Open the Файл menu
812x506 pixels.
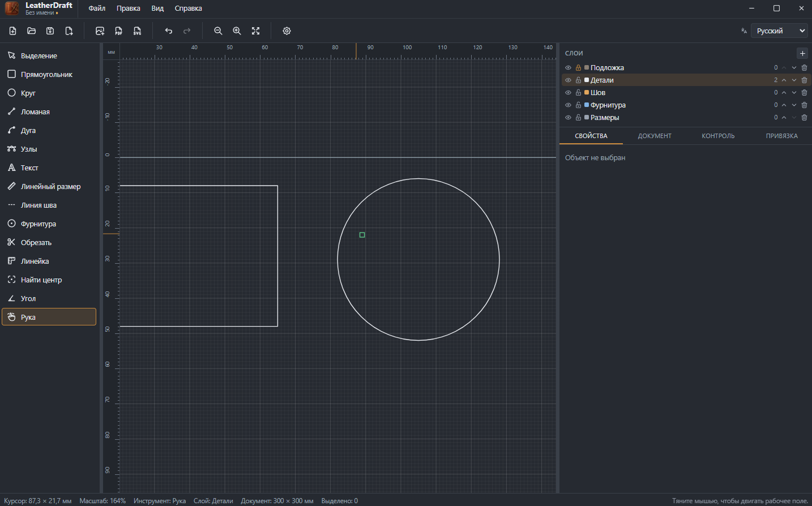pos(97,8)
